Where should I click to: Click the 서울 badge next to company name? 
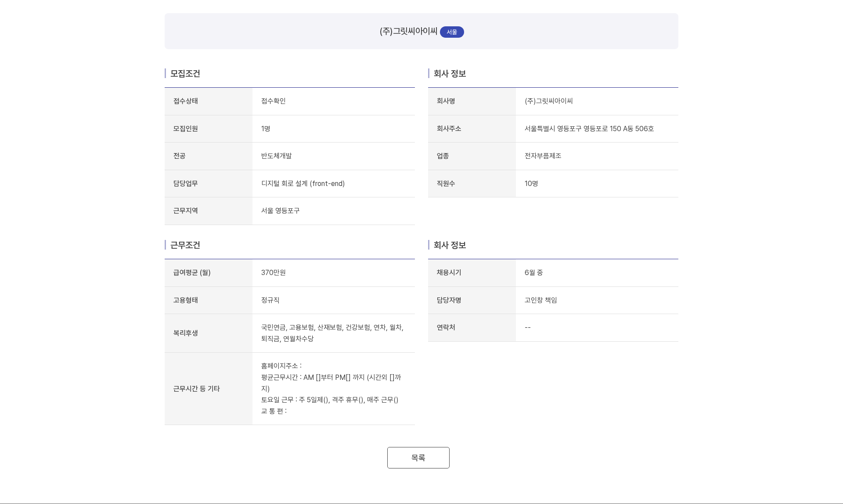[452, 32]
